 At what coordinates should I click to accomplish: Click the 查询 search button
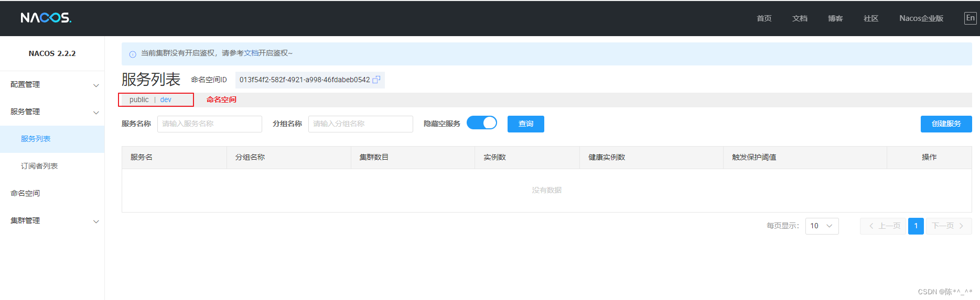(x=526, y=124)
